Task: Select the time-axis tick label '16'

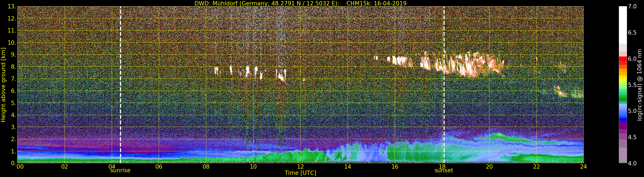Action: coord(395,167)
